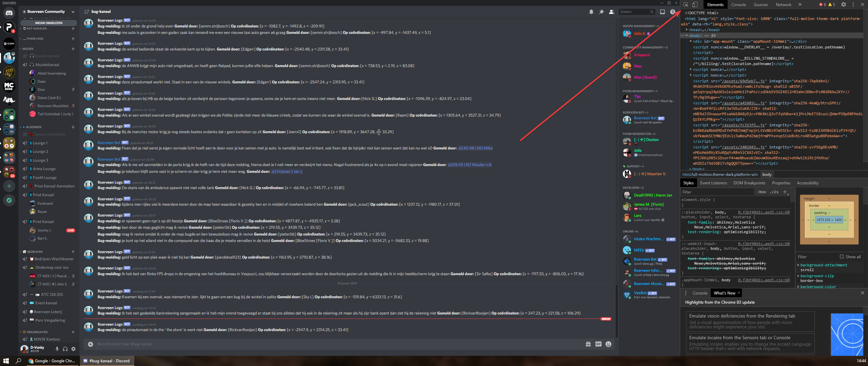
Task: Click the NIEUW ONGELEZEN button
Action: point(49,23)
